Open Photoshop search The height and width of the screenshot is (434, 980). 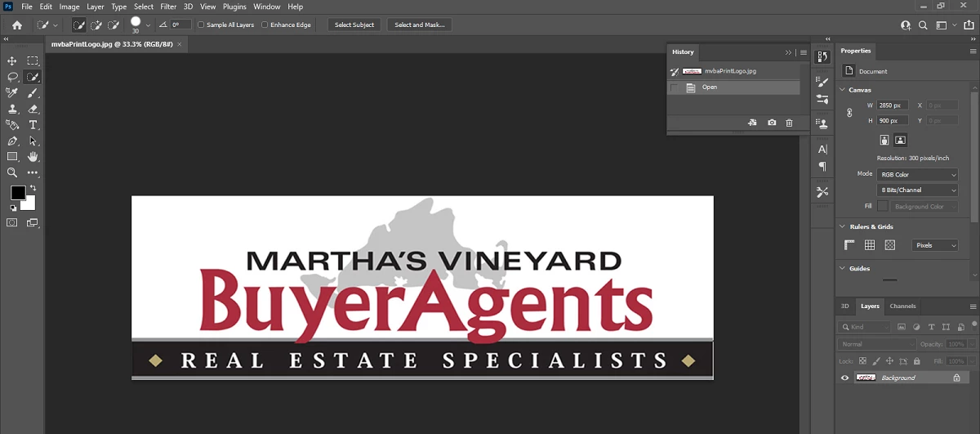click(x=924, y=25)
